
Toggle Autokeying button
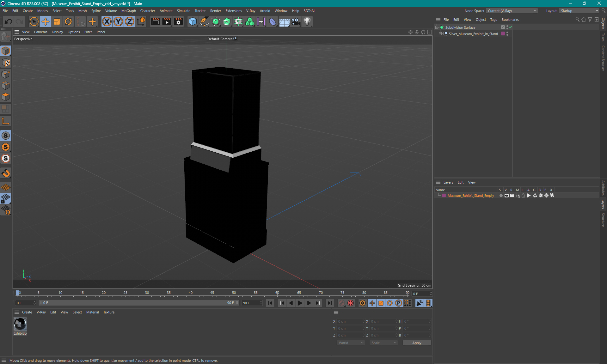click(x=351, y=303)
